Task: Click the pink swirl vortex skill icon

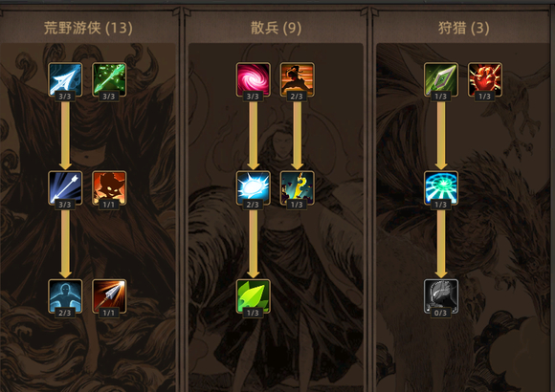Action: coord(253,79)
